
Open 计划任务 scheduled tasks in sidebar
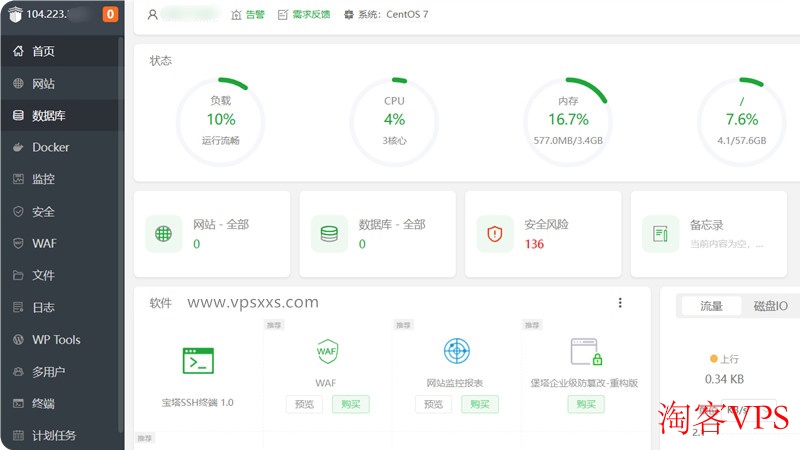60,435
